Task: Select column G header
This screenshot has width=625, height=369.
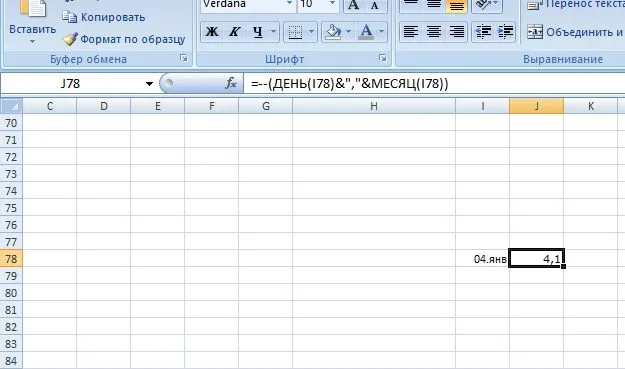Action: click(x=265, y=106)
